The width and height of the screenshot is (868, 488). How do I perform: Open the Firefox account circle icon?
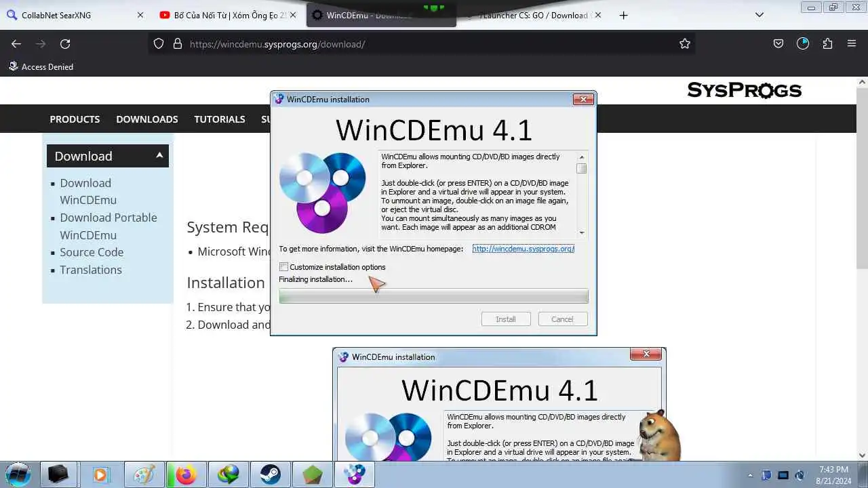click(803, 43)
